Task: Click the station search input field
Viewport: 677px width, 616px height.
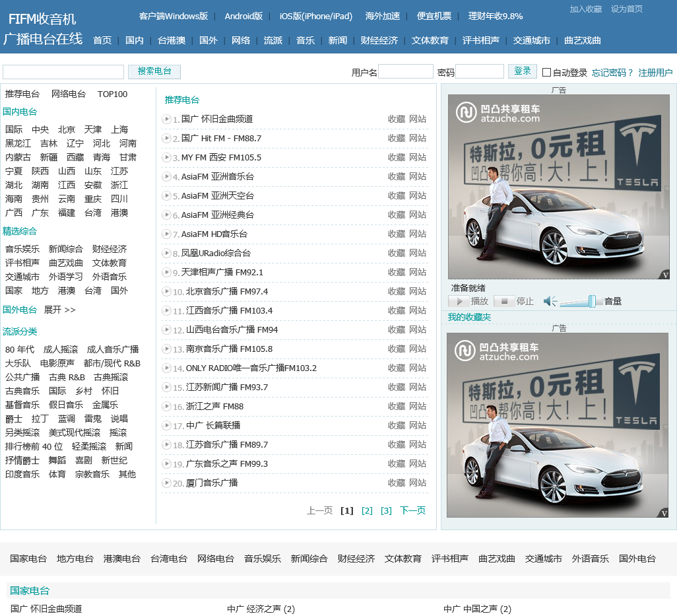Action: click(63, 72)
